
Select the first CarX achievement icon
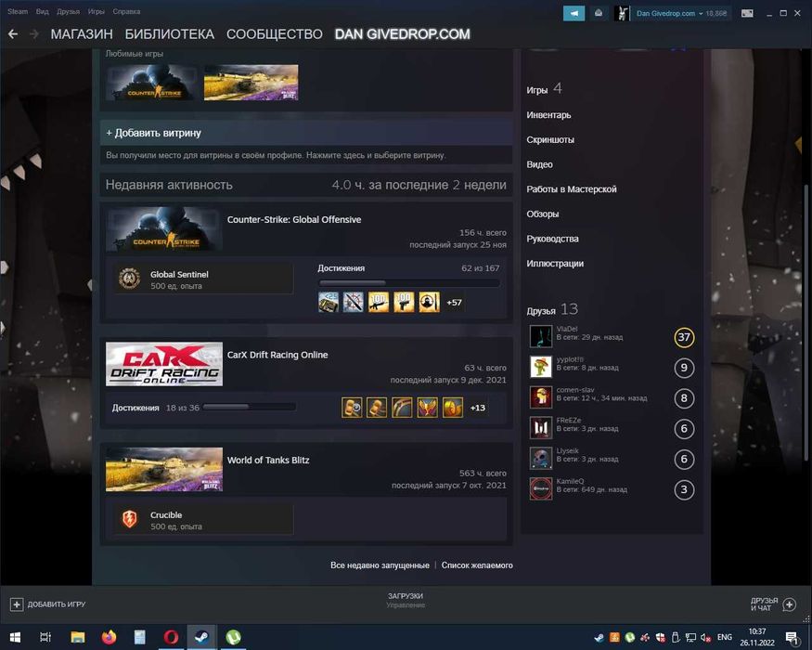pos(352,408)
